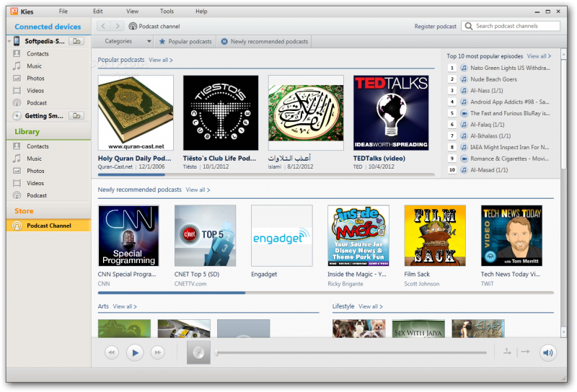
Task: Switch to Popular podcasts tab
Action: 185,42
